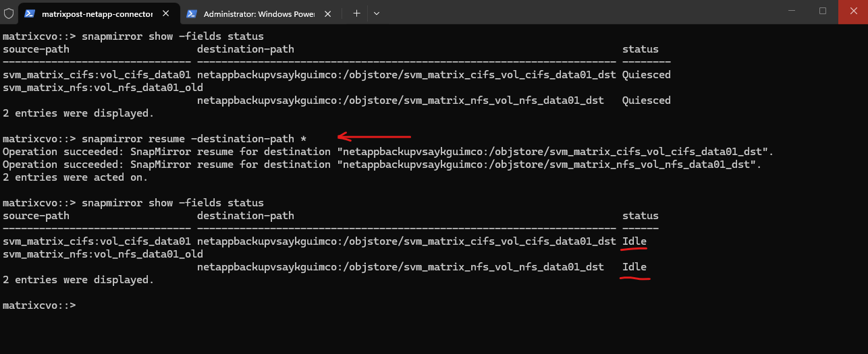Click the first Quiesced status value
868x354 pixels.
(646, 75)
